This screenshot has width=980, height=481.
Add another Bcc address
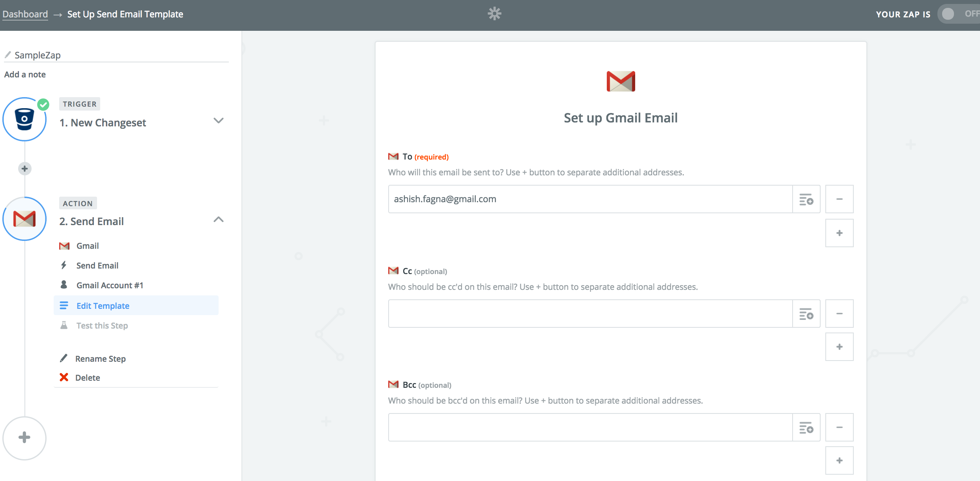click(x=839, y=460)
